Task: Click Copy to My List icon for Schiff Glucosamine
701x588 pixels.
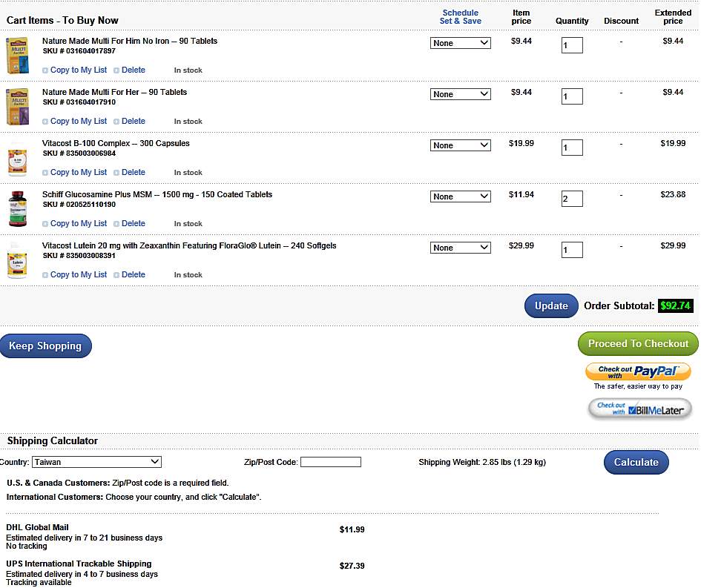Action: pyautogui.click(x=45, y=224)
